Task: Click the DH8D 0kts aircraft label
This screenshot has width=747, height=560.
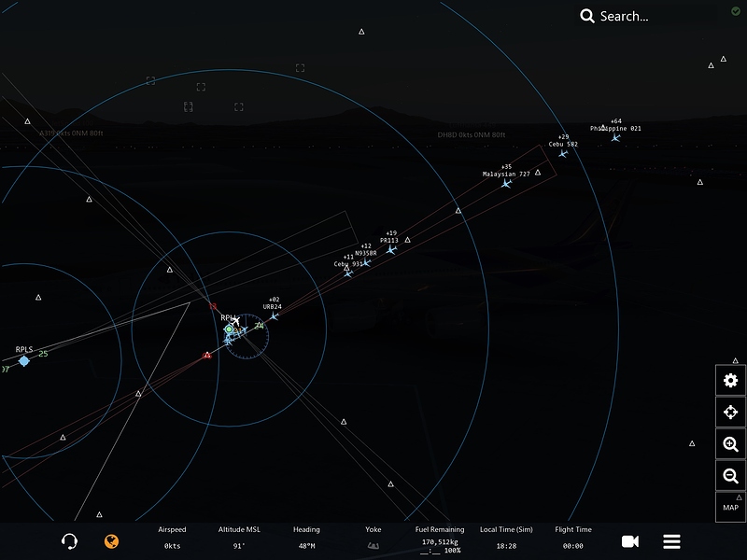Action: point(472,134)
